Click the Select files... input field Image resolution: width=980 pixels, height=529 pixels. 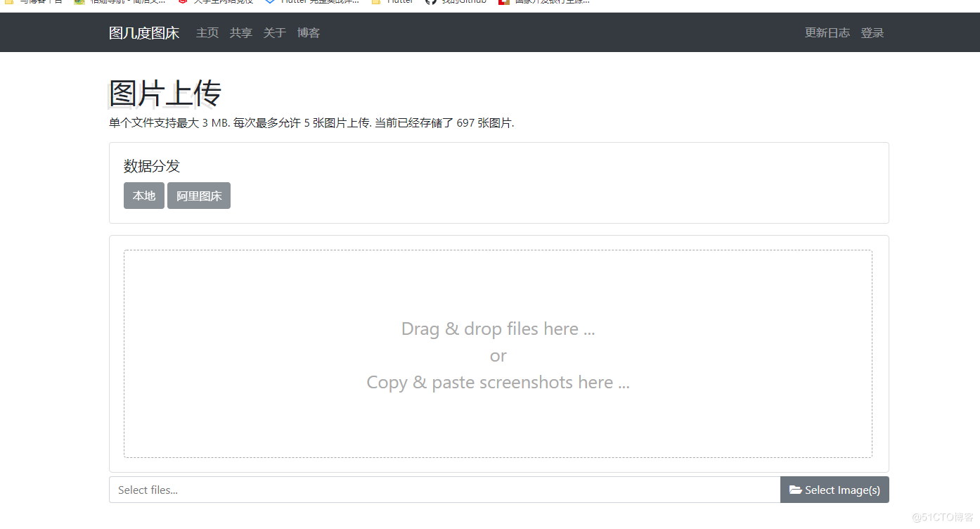[445, 490]
